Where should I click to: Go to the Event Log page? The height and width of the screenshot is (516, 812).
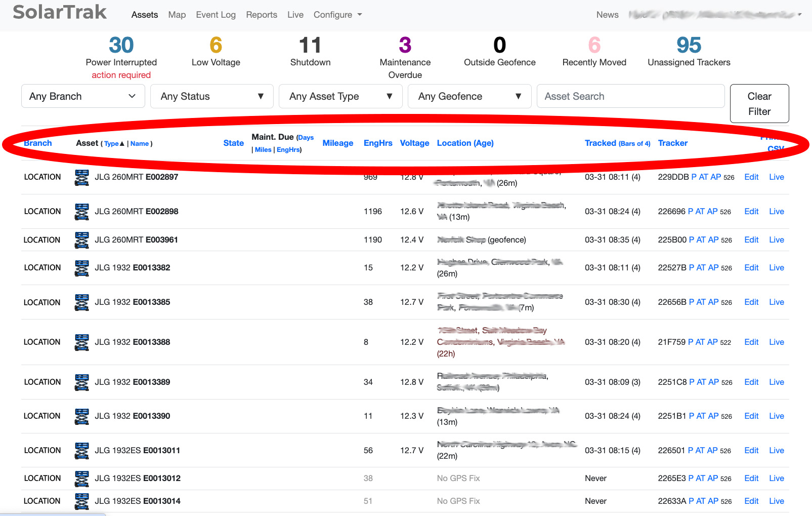tap(216, 15)
